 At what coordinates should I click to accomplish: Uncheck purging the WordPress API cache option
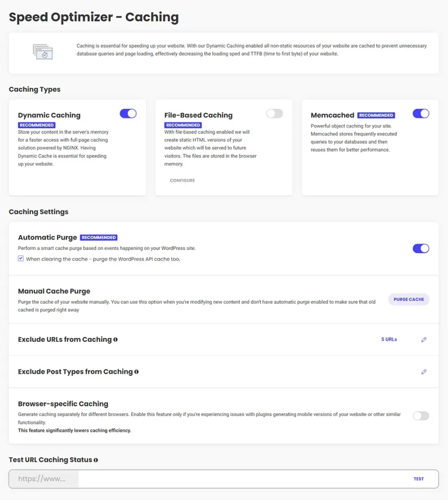pos(21,258)
